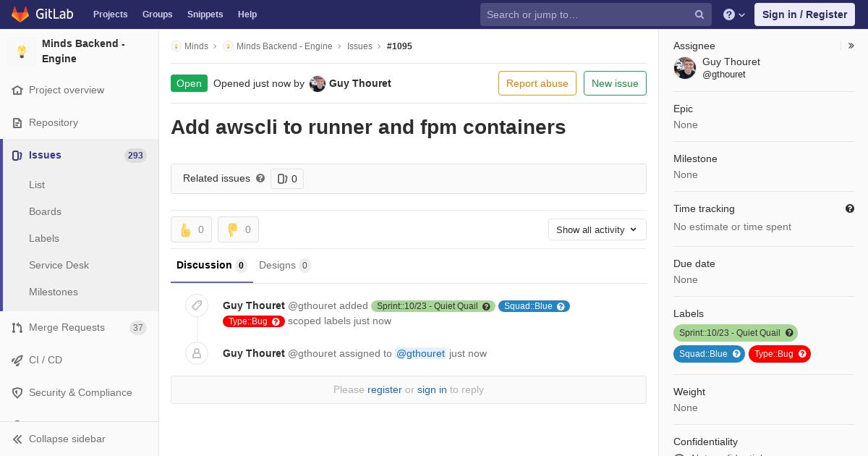Give a thumbs up reaction
This screenshot has width=868, height=456.
click(192, 229)
